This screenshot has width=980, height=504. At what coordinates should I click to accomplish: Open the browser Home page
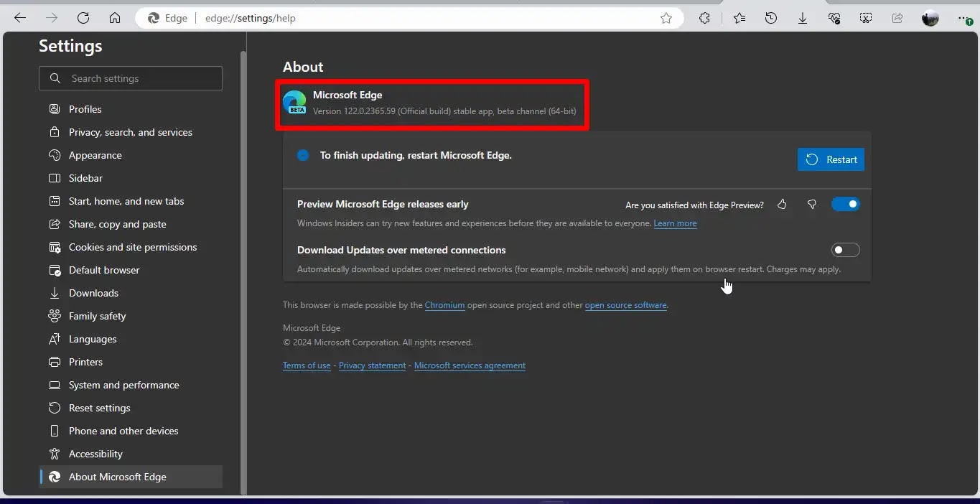click(x=115, y=18)
